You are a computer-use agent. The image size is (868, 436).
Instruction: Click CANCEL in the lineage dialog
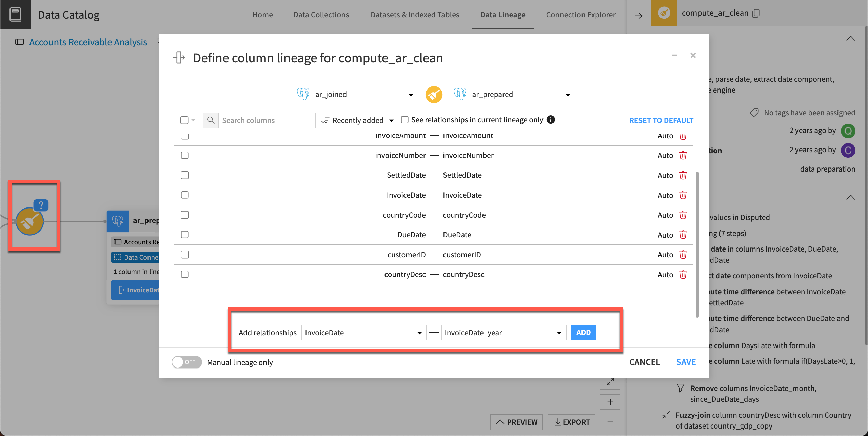coord(645,362)
